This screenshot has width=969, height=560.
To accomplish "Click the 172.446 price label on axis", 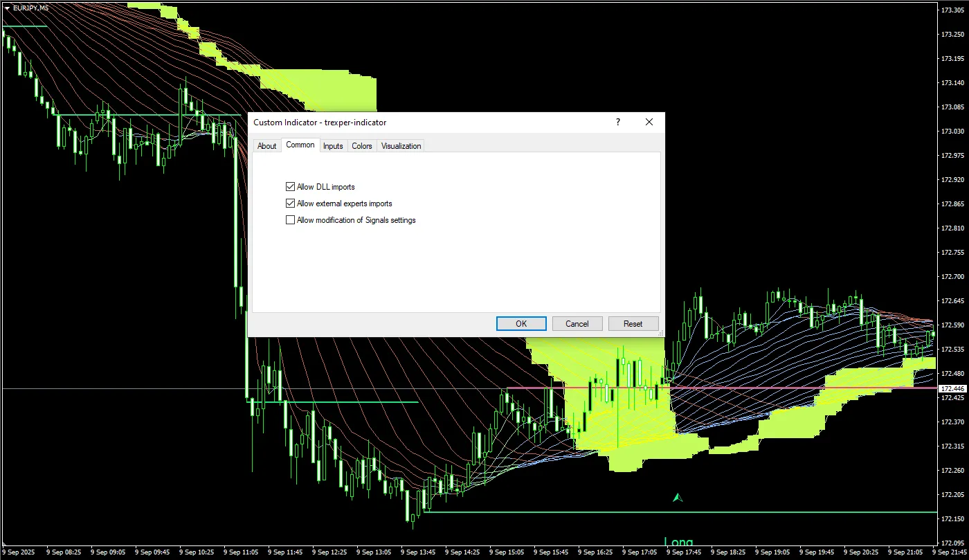I will pyautogui.click(x=952, y=389).
